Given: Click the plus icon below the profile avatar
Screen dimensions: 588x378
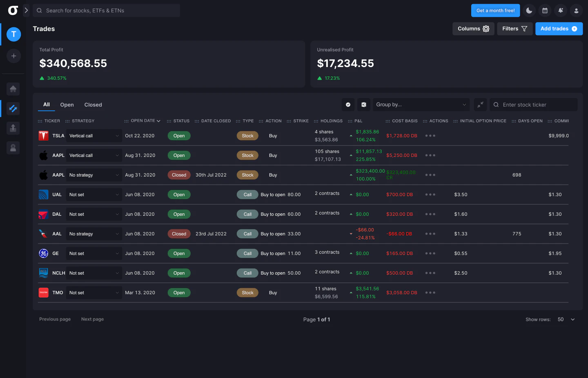Looking at the screenshot, I should [x=13, y=56].
